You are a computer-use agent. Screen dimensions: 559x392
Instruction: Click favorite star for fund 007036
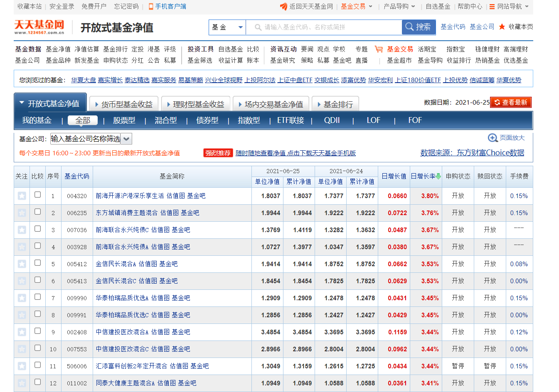(x=22, y=230)
